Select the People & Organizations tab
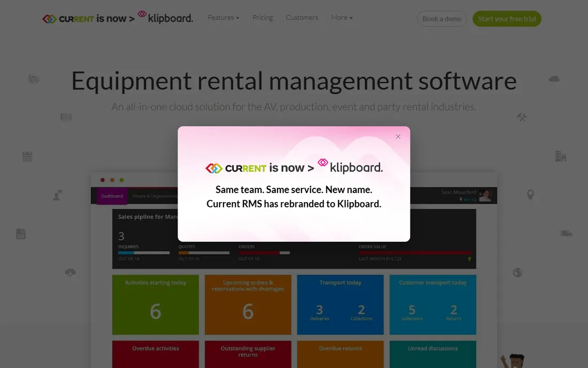 [154, 196]
